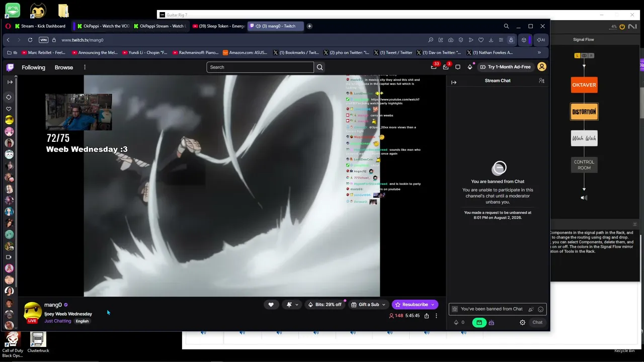
Task: Open the notification bell dropdown below the stream
Action: tap(292, 304)
